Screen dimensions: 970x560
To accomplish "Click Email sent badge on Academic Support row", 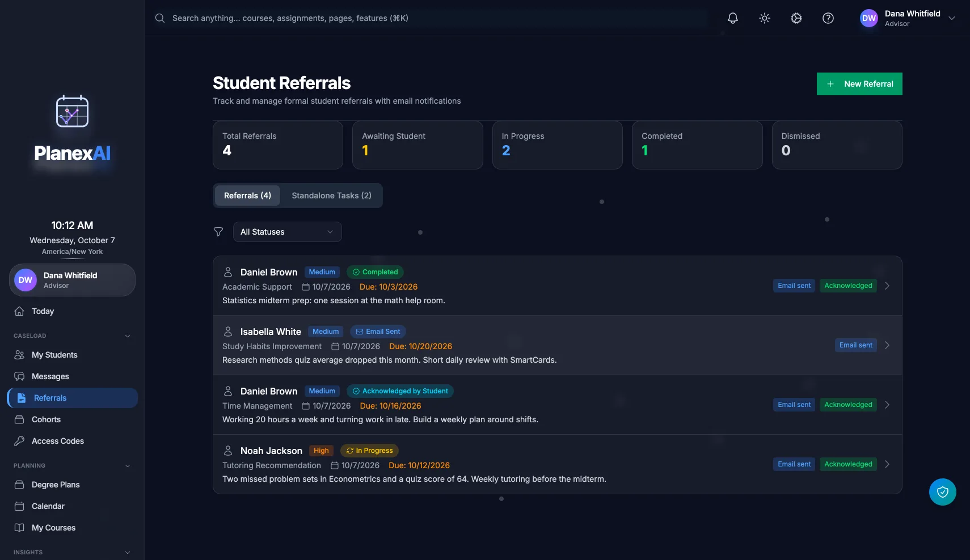I will tap(794, 286).
